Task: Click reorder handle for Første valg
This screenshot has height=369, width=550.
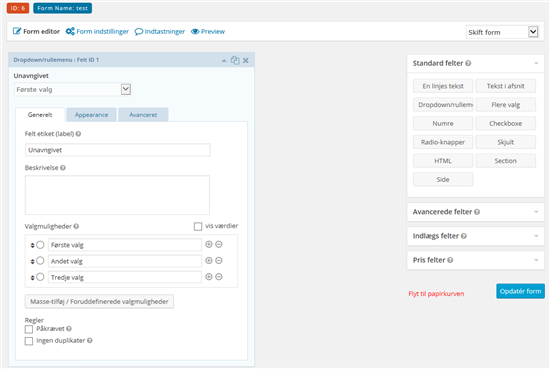Action: tap(32, 245)
